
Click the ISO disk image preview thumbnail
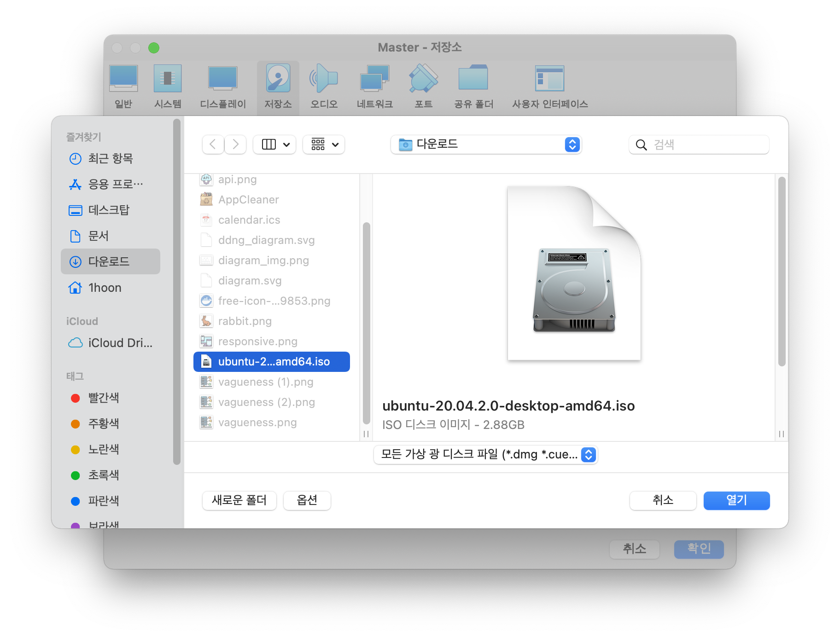point(574,273)
